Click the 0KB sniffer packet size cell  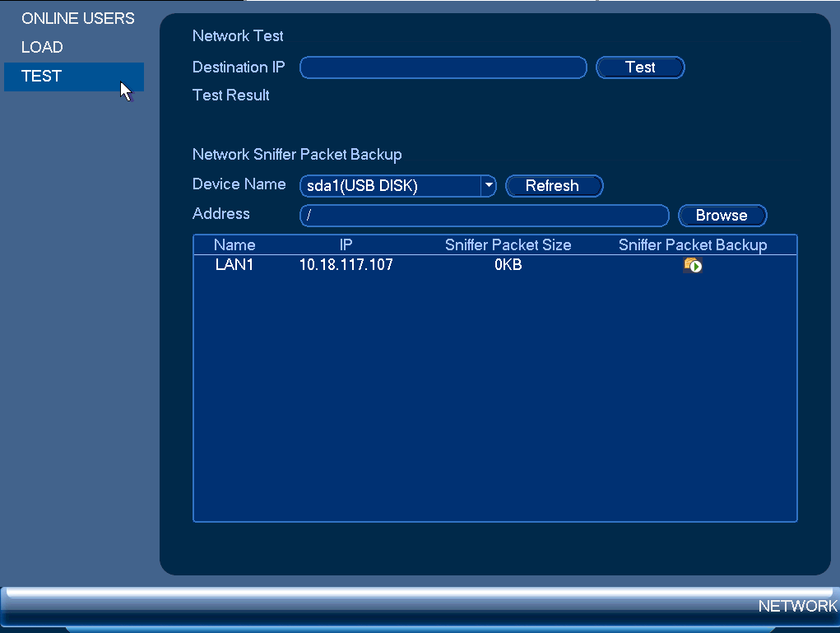coord(508,264)
